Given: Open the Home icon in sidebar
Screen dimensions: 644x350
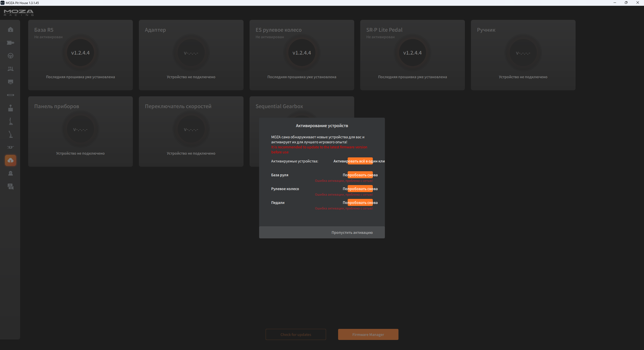Looking at the screenshot, I should (11, 30).
